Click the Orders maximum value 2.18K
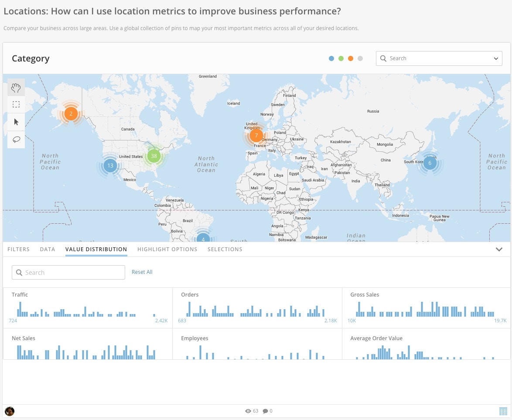The height and width of the screenshot is (420, 512). pyautogui.click(x=331, y=321)
